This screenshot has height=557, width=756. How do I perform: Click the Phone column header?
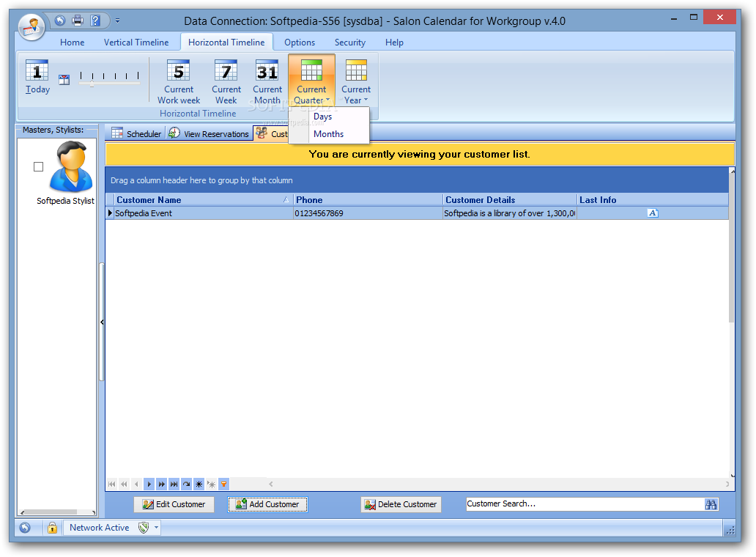pos(368,199)
